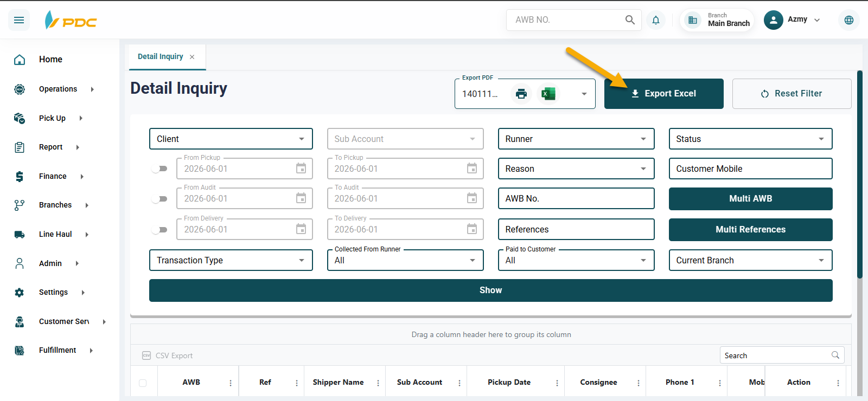
Task: Click the Show button
Action: tap(491, 290)
